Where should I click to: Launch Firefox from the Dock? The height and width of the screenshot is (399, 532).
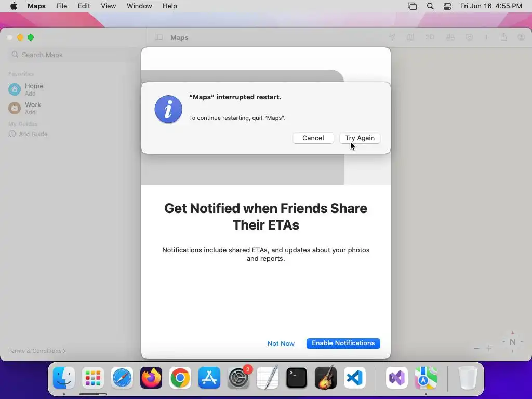(151, 378)
